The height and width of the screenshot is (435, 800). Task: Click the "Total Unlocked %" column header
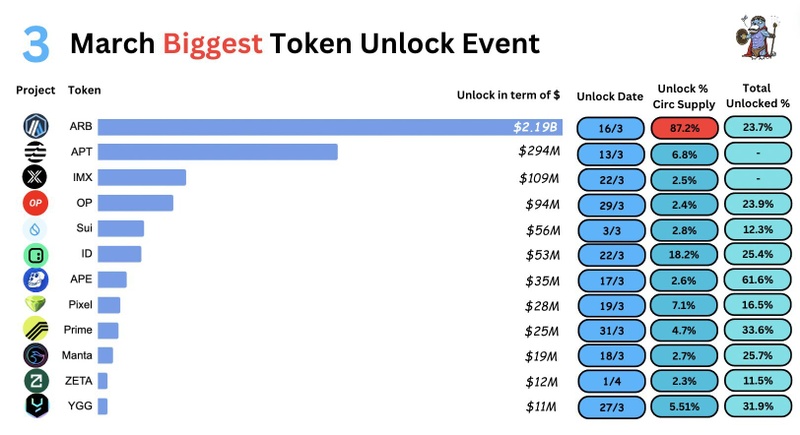click(757, 96)
